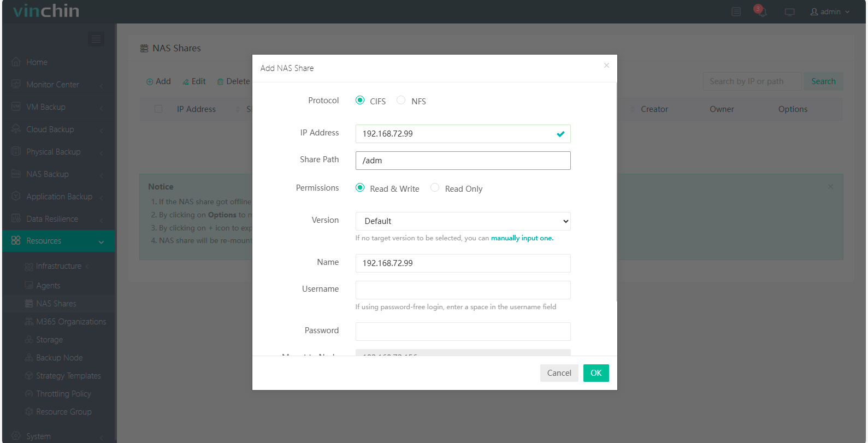Click the Add button in NAS Shares
Screen dimensions: 868x443
coord(158,81)
